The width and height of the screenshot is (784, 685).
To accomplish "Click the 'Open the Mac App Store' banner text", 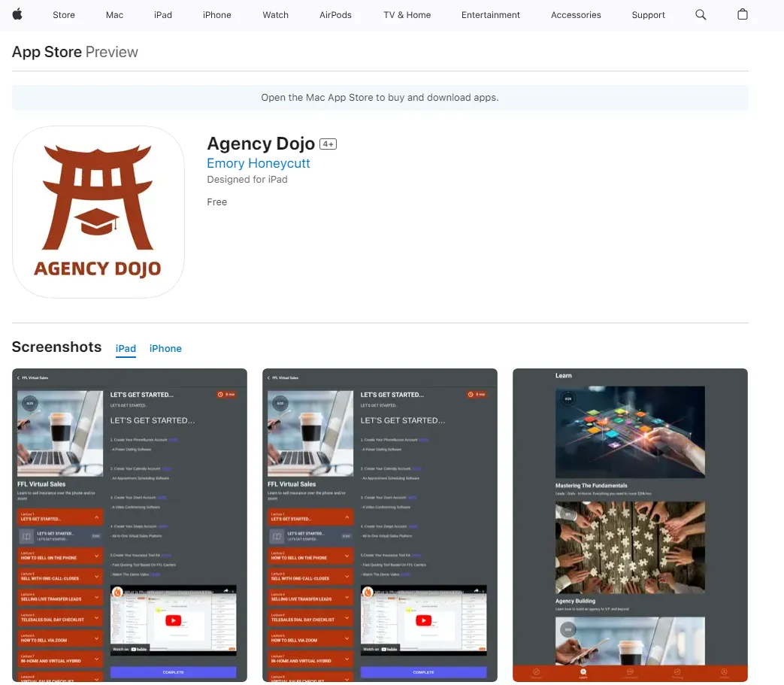I will point(380,98).
